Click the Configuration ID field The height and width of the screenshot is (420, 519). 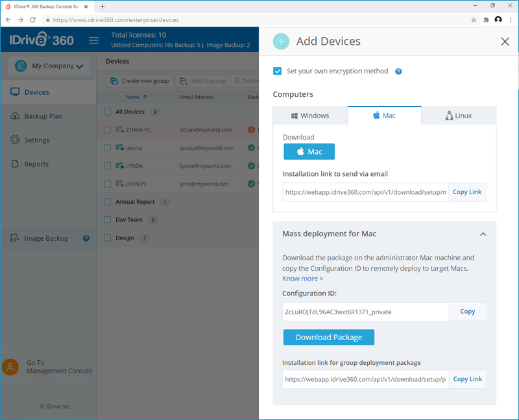point(365,312)
